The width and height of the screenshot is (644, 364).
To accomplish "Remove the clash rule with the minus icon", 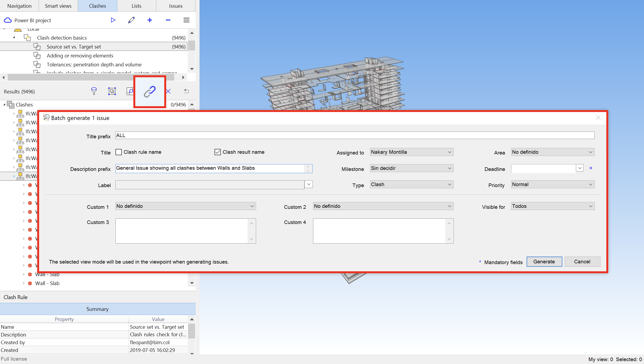I will (x=168, y=20).
